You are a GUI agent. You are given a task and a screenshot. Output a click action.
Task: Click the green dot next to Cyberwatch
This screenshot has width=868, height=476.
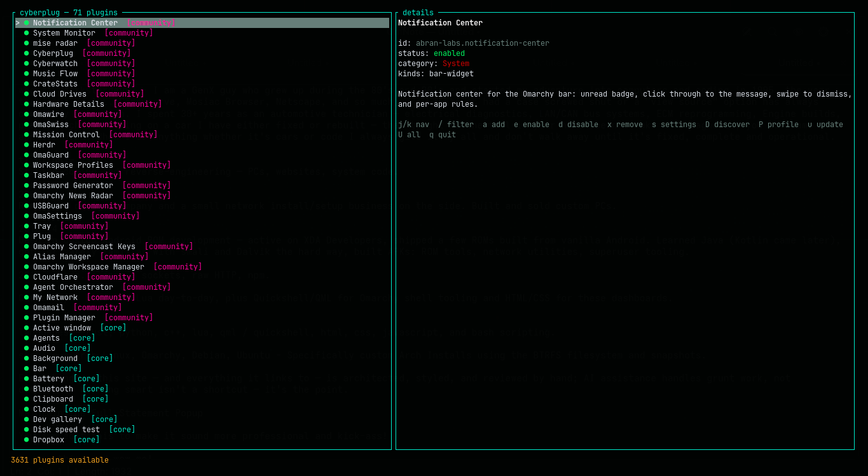click(x=27, y=64)
